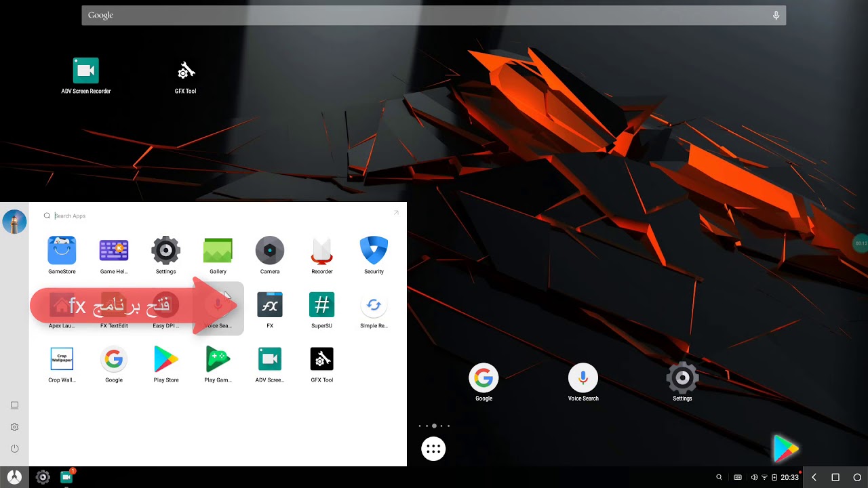The width and height of the screenshot is (868, 488).
Task: Open the FX file explorer app
Action: 270,310
